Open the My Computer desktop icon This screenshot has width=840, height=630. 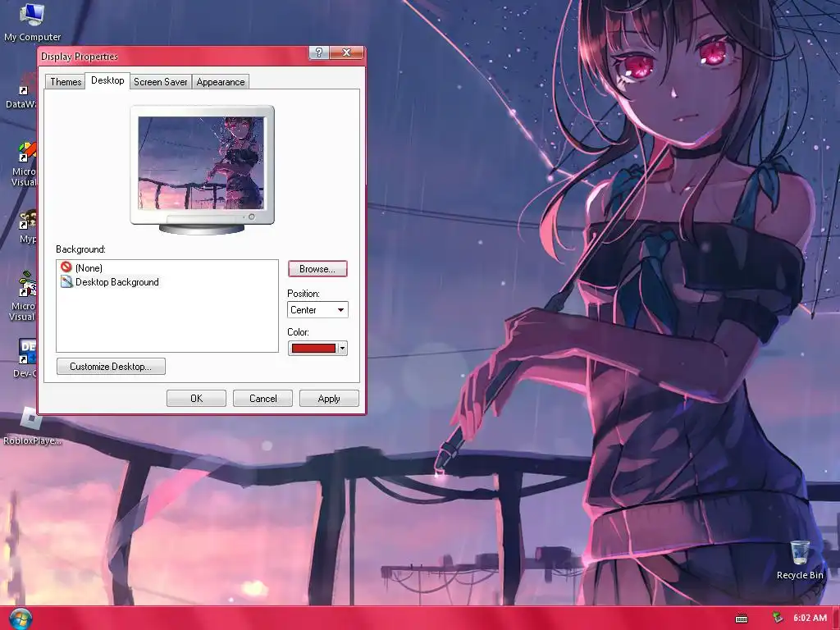tap(32, 21)
